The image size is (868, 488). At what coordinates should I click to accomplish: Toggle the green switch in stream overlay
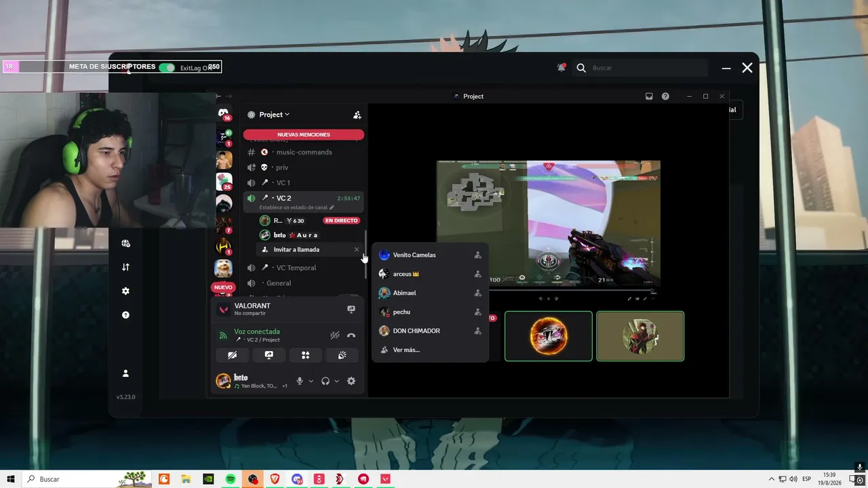(167, 68)
